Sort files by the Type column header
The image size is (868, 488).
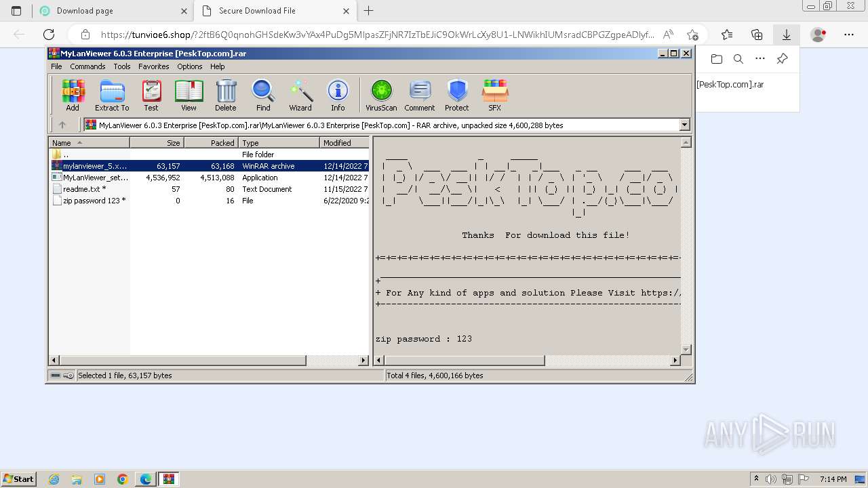pyautogui.click(x=279, y=142)
